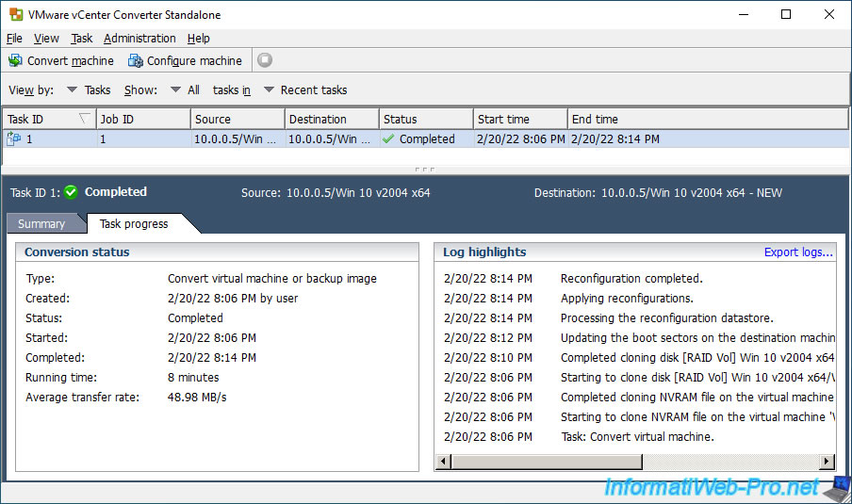Click the round stop/cancel task icon
Image resolution: width=852 pixels, height=504 pixels.
(x=265, y=59)
